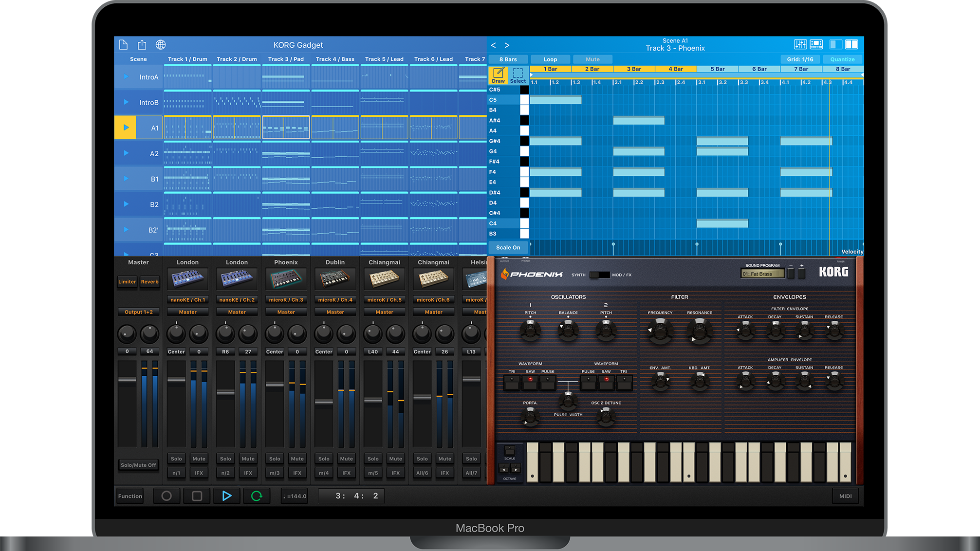Click the record button in transport

pyautogui.click(x=166, y=496)
